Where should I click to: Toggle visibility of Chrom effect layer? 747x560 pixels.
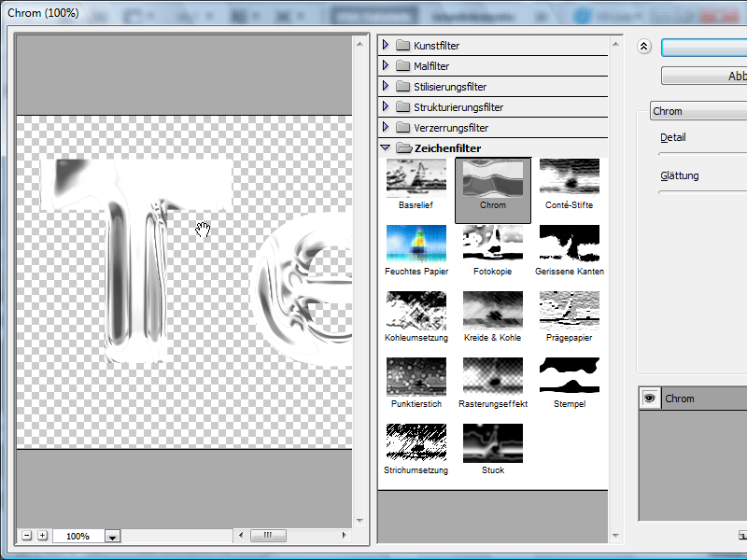[649, 399]
